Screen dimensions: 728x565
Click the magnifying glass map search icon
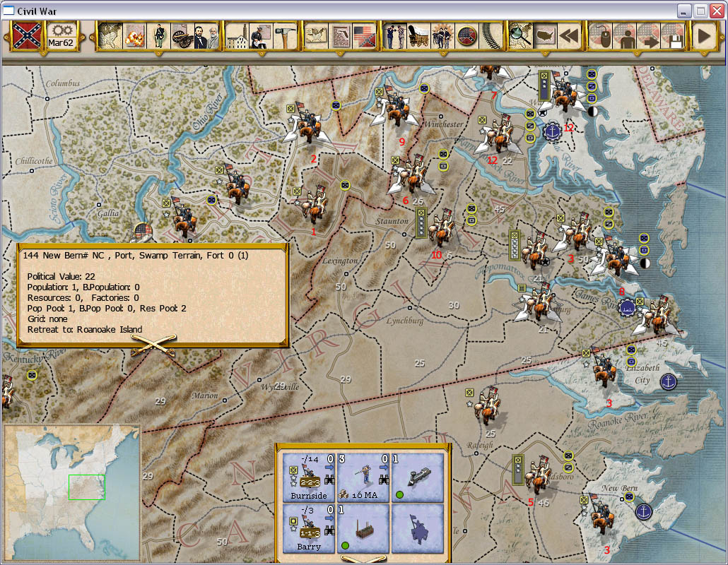click(x=521, y=36)
